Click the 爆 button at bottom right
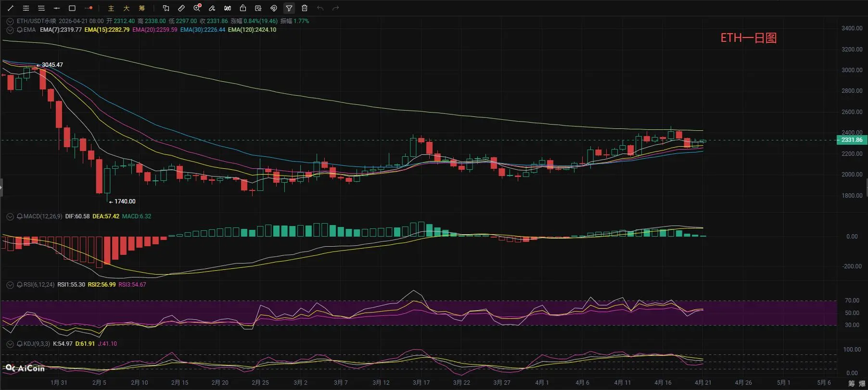868x390 pixels. click(x=862, y=383)
